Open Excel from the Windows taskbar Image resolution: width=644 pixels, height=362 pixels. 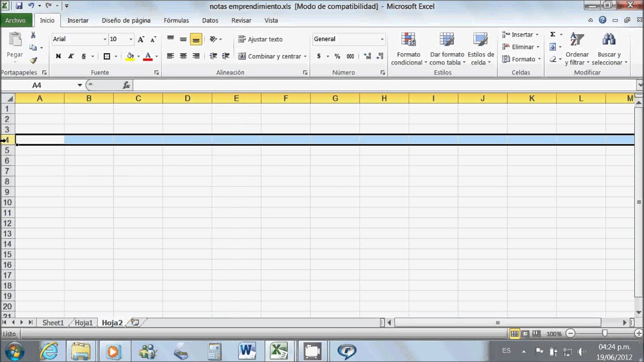coord(279,350)
